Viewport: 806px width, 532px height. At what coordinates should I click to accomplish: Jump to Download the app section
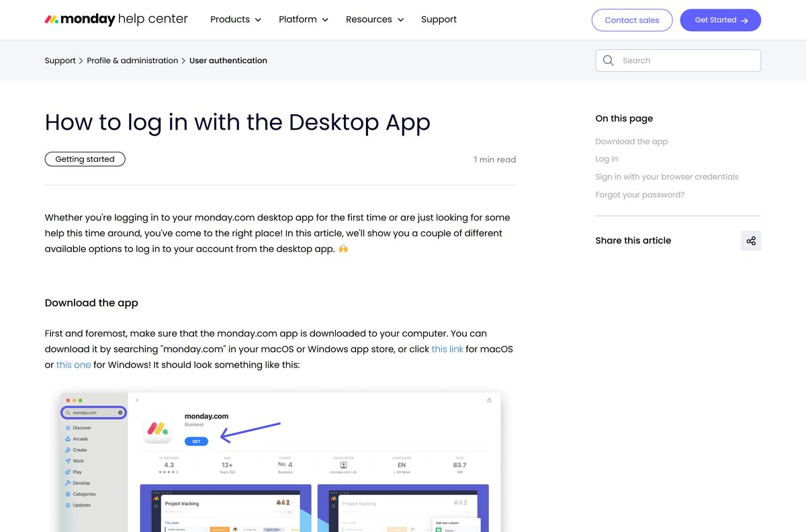click(x=631, y=142)
